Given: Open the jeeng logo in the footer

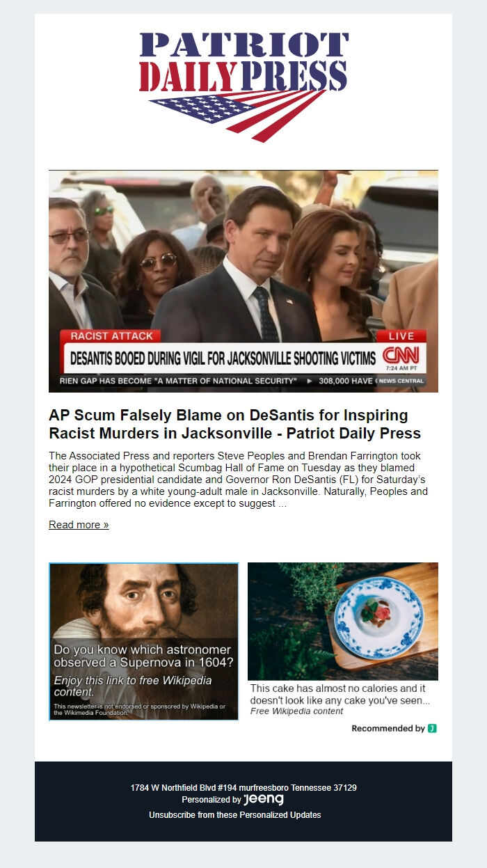Looking at the screenshot, I should [x=264, y=800].
